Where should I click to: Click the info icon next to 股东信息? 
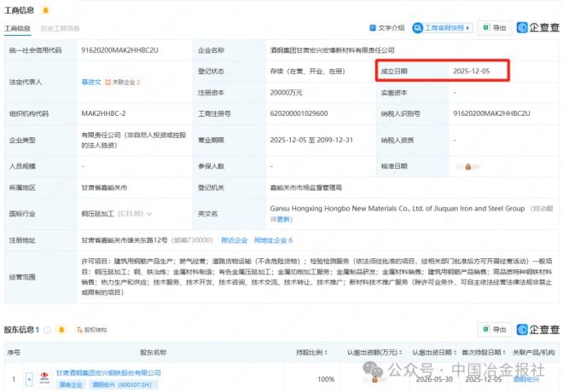coord(48,329)
